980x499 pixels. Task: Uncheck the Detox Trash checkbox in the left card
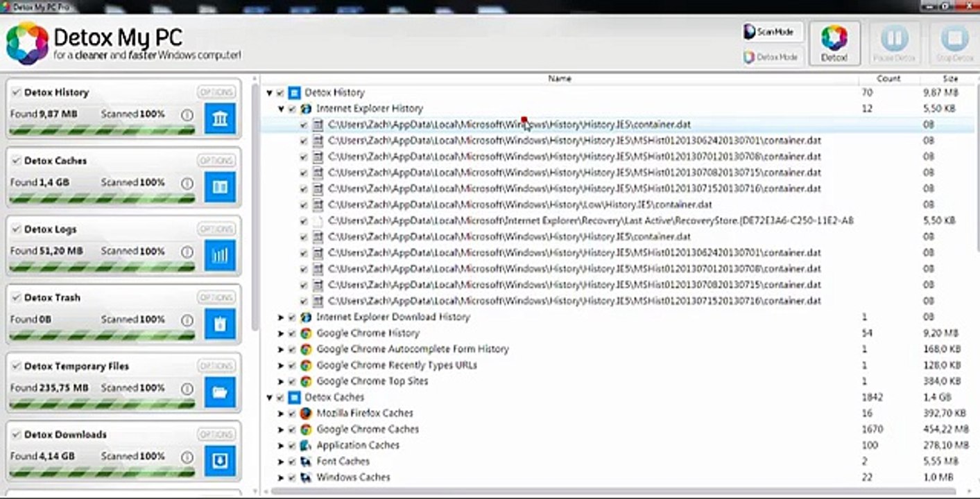pyautogui.click(x=16, y=297)
